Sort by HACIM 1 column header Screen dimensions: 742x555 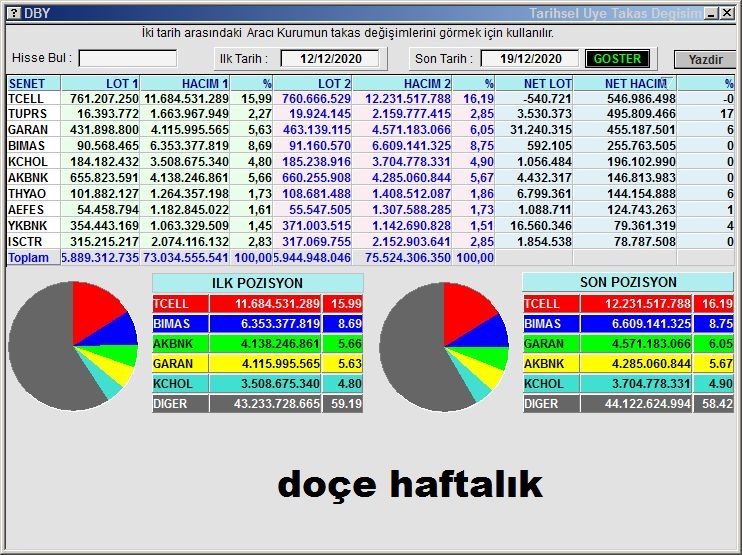[x=185, y=83]
